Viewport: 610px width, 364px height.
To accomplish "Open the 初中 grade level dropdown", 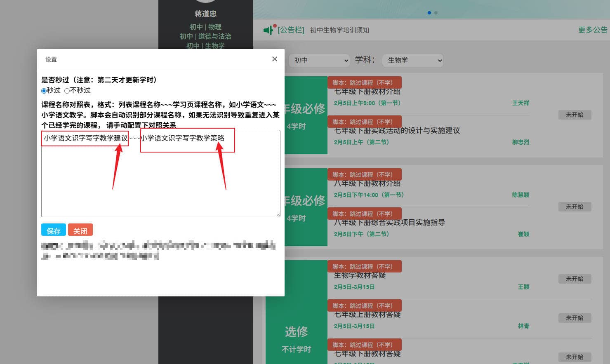I will pos(319,60).
